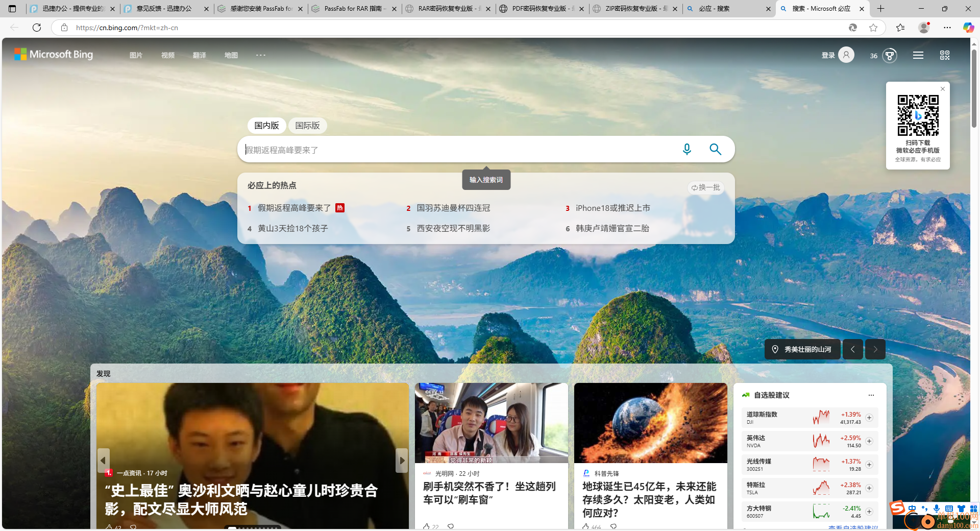This screenshot has height=531, width=980.
Task: Open featured article about 奥沙利文 and 赵心童
Action: (241, 499)
